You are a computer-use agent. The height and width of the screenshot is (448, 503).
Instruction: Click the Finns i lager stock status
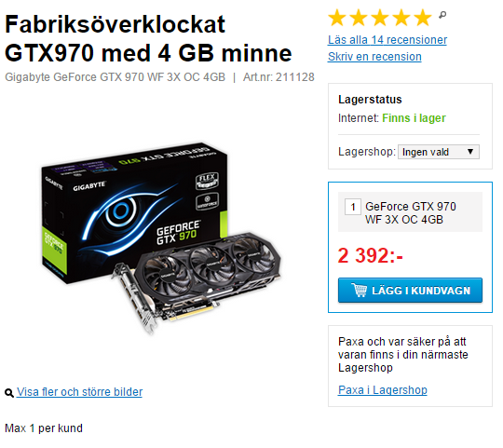pyautogui.click(x=414, y=118)
